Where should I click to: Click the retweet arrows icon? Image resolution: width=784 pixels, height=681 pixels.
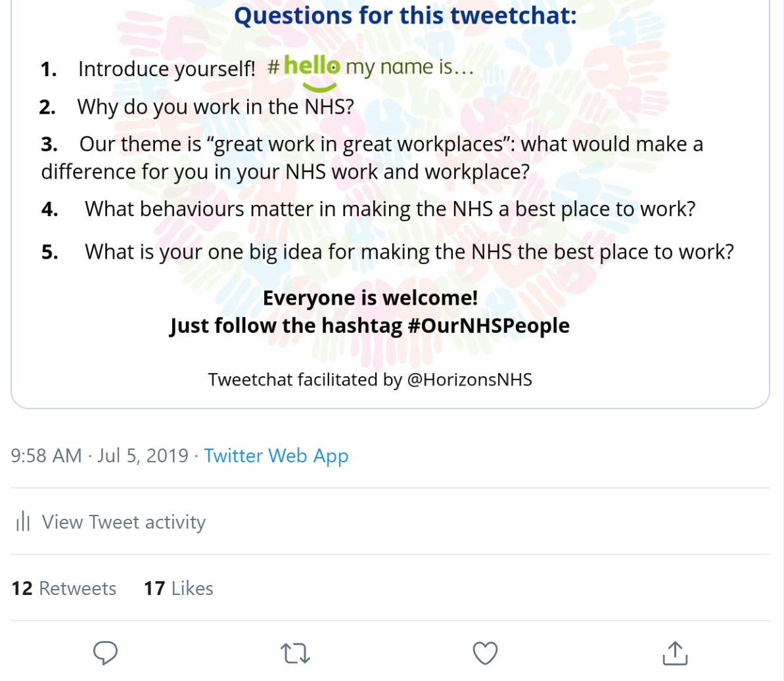coord(295,653)
